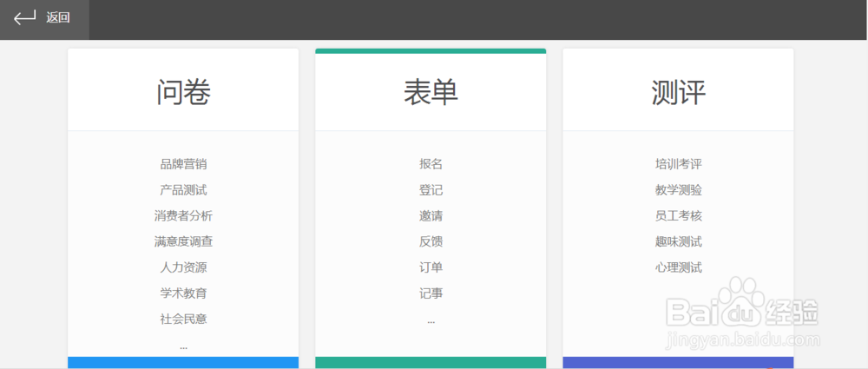Click the blue bar under 问卷 card
The image size is (868, 369).
click(183, 362)
